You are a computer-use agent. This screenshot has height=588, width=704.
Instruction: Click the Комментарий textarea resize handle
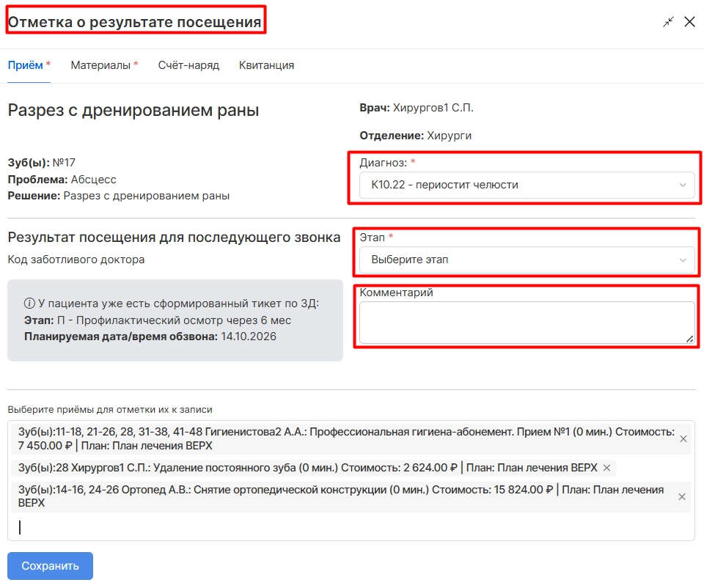coord(690,339)
